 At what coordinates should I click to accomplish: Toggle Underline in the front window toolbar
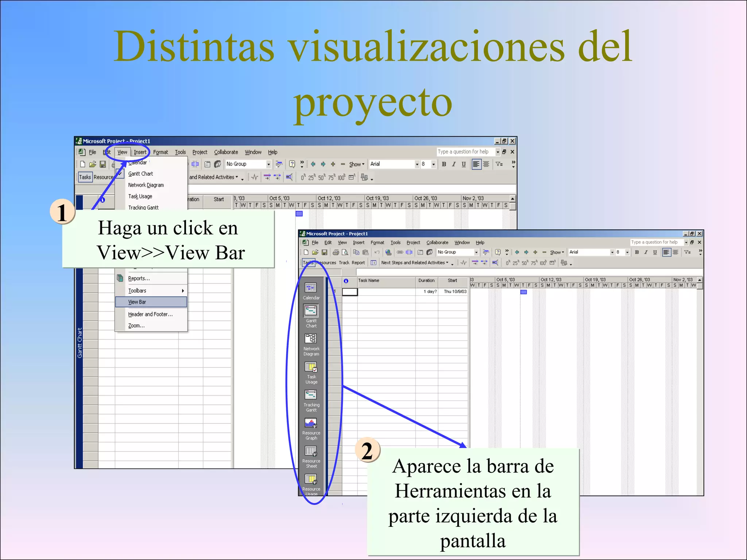click(x=655, y=252)
